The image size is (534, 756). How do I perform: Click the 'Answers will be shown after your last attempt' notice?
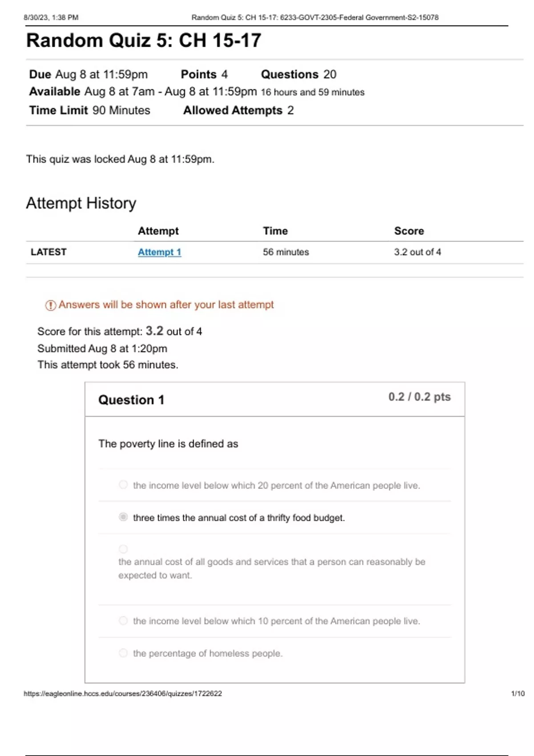tap(166, 305)
